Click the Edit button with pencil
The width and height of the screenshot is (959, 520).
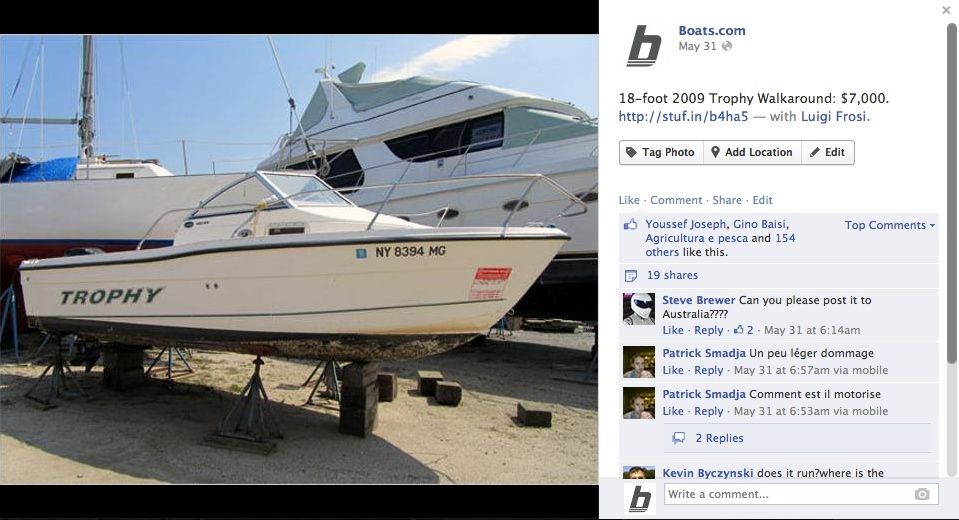828,152
